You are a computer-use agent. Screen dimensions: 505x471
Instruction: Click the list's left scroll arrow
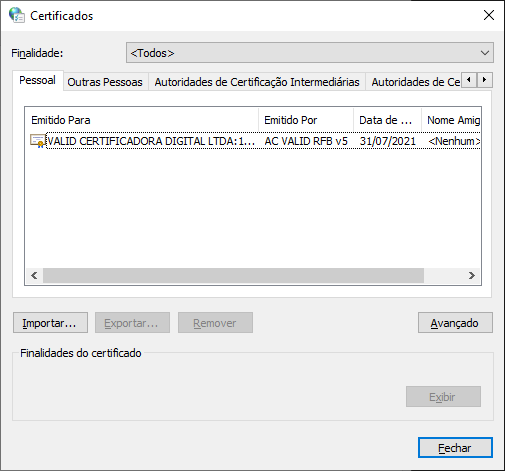point(34,276)
